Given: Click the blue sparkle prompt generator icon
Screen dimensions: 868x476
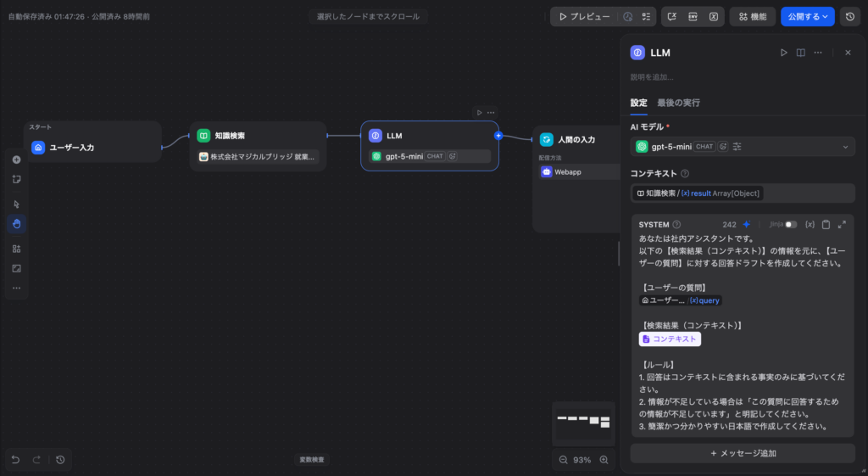Looking at the screenshot, I should tap(747, 224).
